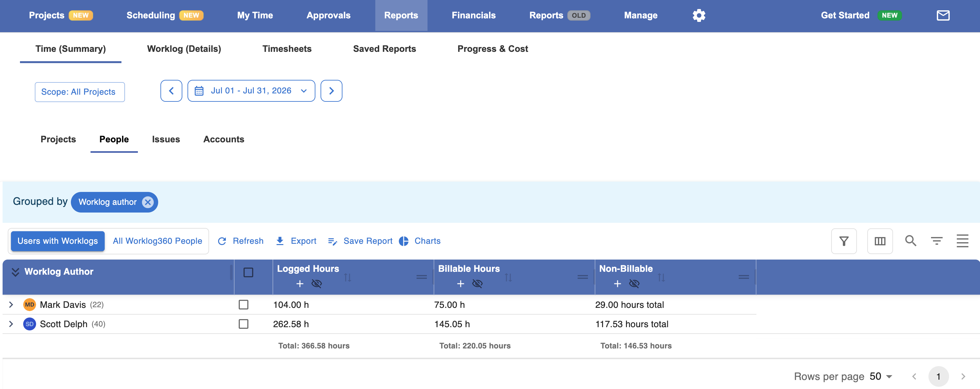Add column next to Billable Hours
The width and height of the screenshot is (980, 389).
460,284
